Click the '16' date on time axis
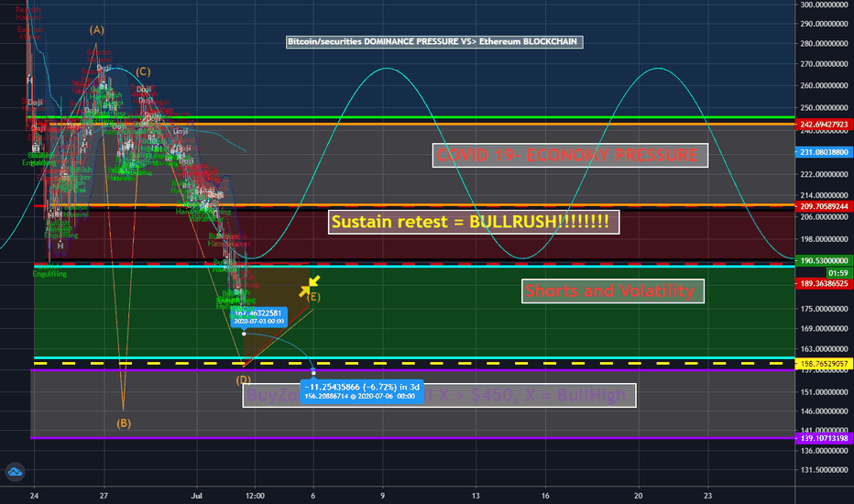 pos(545,496)
